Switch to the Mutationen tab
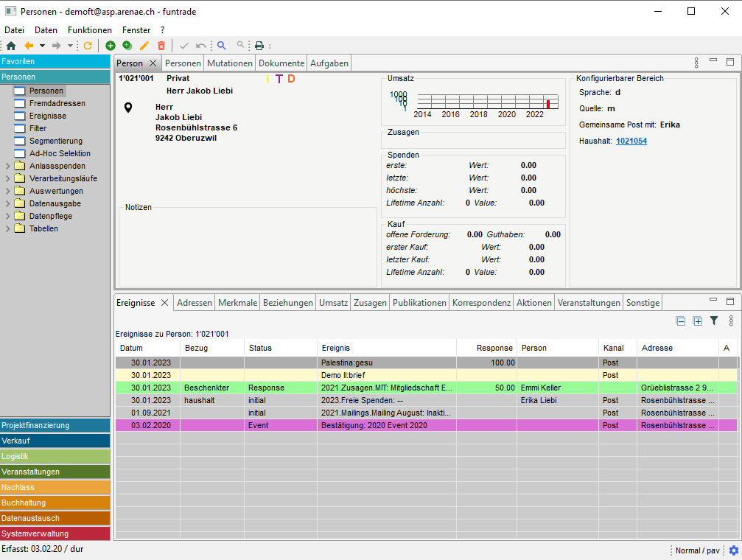Screen dimensions: 742x560 click(229, 63)
